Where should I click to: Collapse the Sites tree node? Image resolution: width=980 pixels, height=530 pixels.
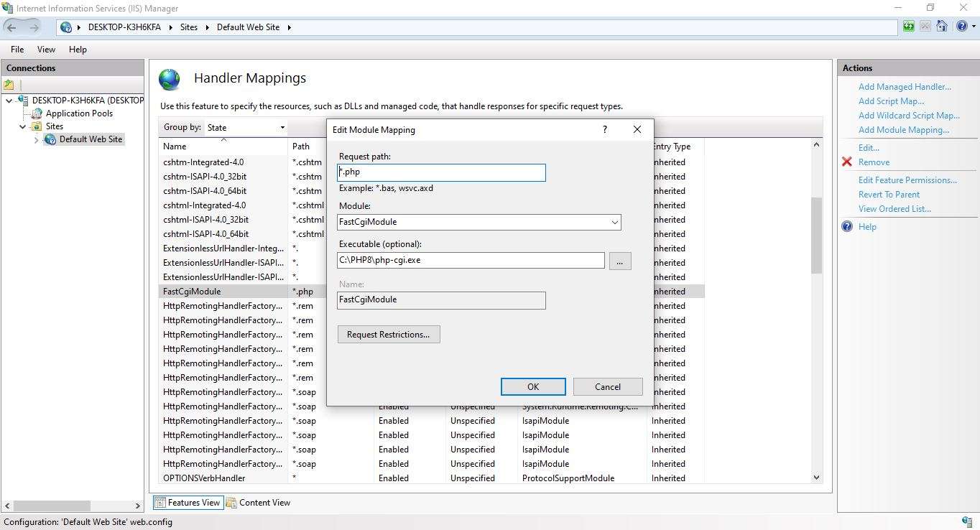point(23,126)
